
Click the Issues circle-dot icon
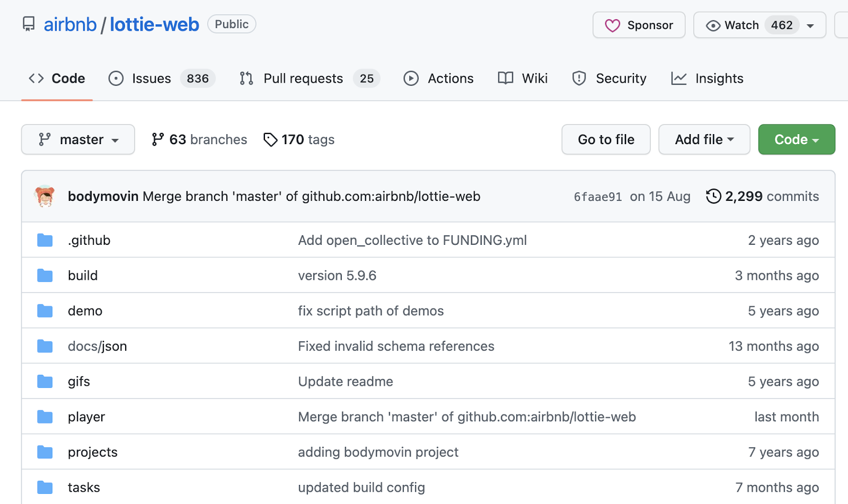(116, 78)
